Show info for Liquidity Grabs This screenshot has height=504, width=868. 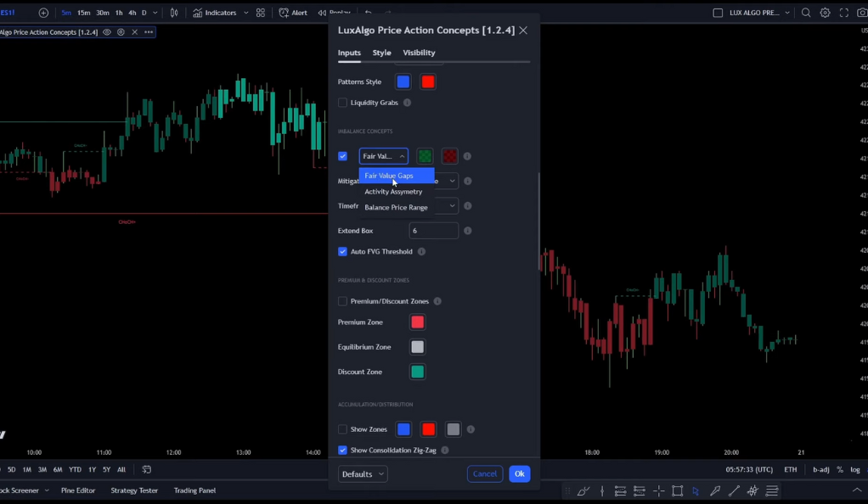click(407, 103)
